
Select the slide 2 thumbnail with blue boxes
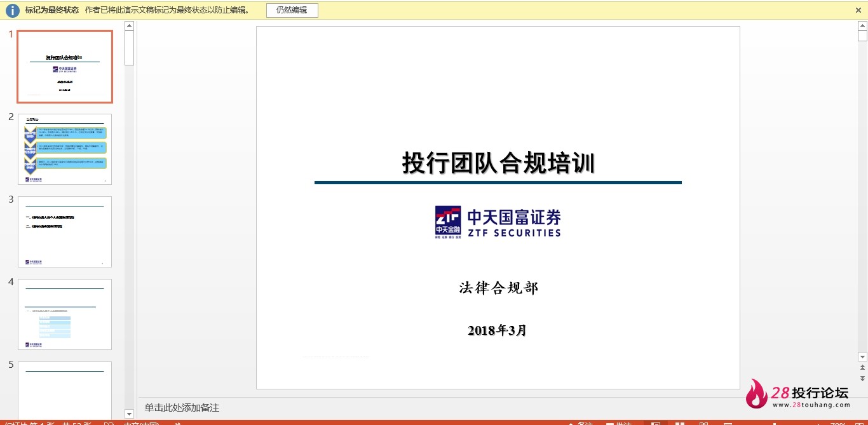coord(65,149)
